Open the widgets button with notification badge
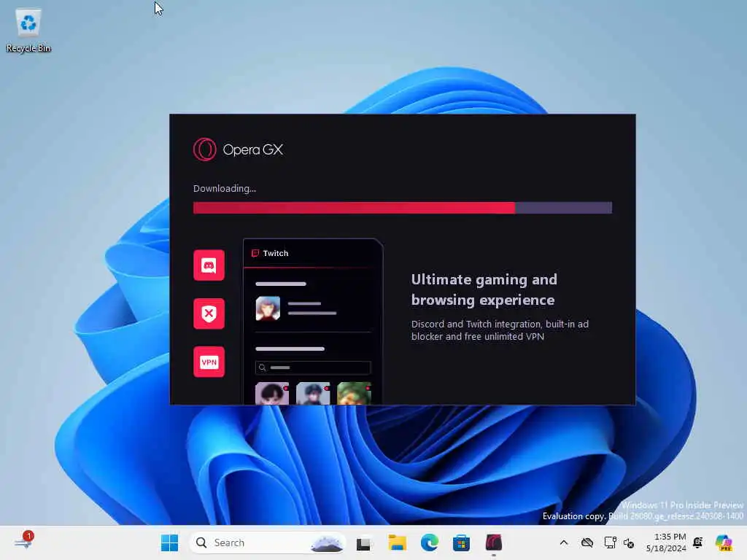This screenshot has width=747, height=560. [x=24, y=542]
